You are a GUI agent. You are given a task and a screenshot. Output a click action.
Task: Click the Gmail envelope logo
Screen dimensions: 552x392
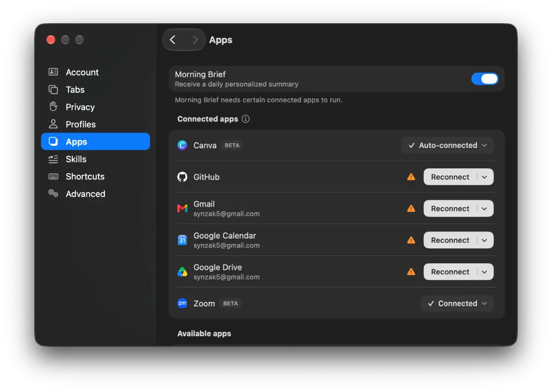point(182,209)
